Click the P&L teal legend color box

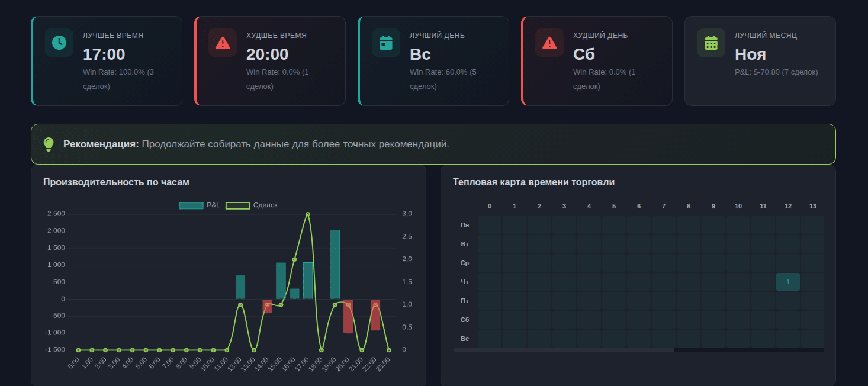click(191, 205)
